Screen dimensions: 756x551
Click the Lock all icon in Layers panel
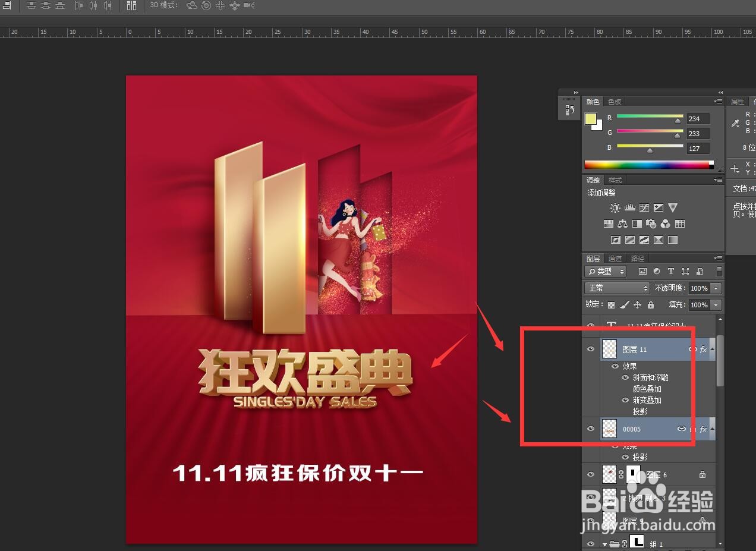coord(650,305)
